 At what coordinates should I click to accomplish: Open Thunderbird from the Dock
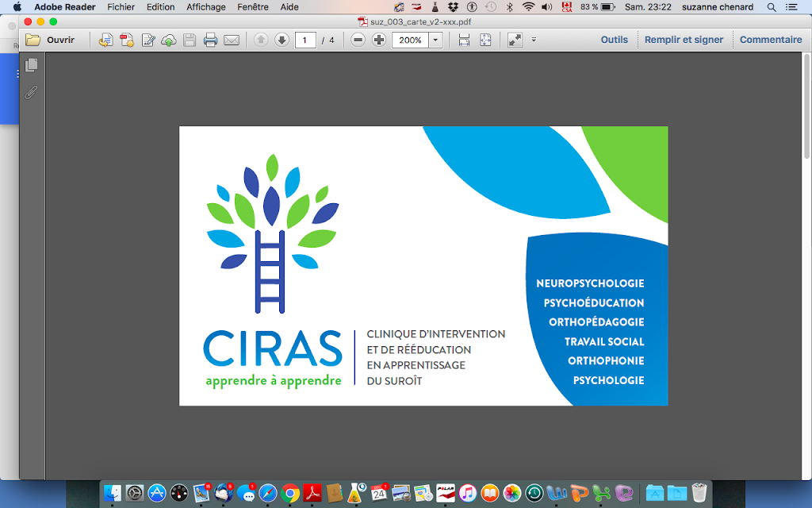[x=224, y=493]
